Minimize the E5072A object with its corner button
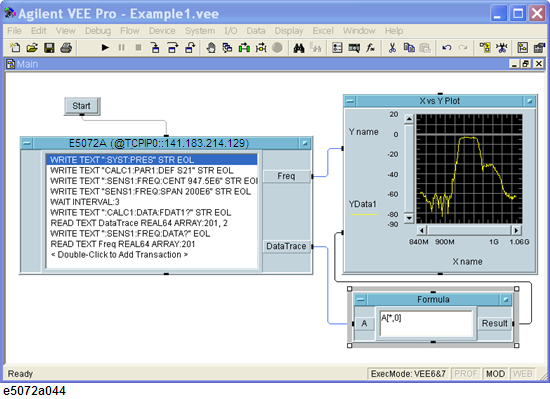The width and height of the screenshot is (550, 399). click(304, 143)
